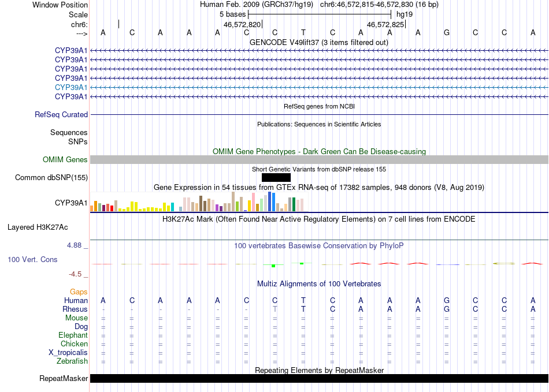Select the light-blue CYP39A1 transcript label
The height and width of the screenshot is (392, 549).
71,87
